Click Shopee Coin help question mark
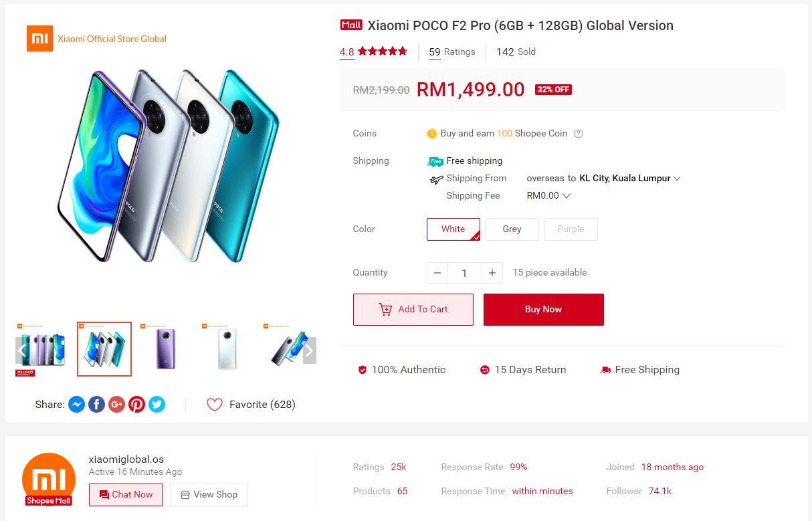This screenshot has height=521, width=812. pyautogui.click(x=579, y=134)
